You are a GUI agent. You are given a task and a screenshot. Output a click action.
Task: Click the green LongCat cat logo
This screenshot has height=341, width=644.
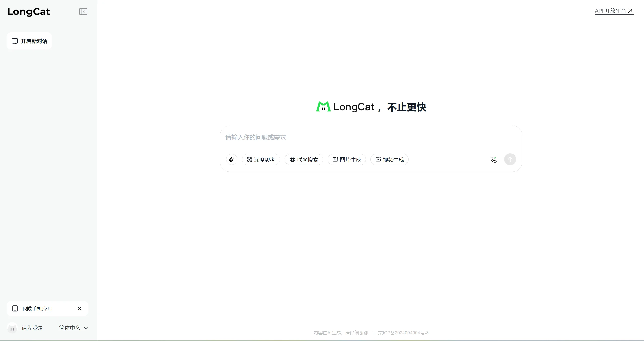(x=323, y=107)
